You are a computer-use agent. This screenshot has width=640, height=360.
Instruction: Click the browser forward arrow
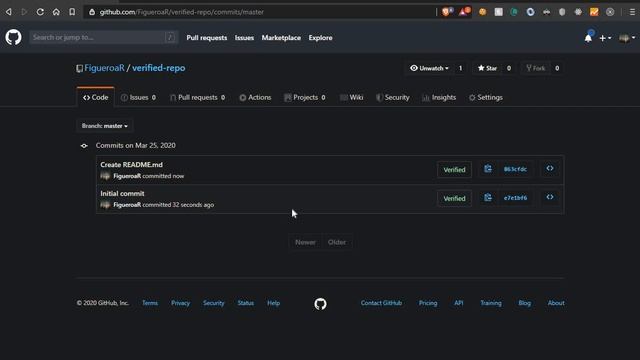(24, 12)
